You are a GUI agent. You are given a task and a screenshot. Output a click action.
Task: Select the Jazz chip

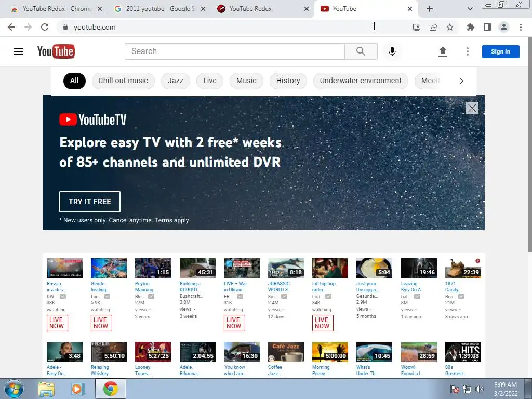coord(176,81)
